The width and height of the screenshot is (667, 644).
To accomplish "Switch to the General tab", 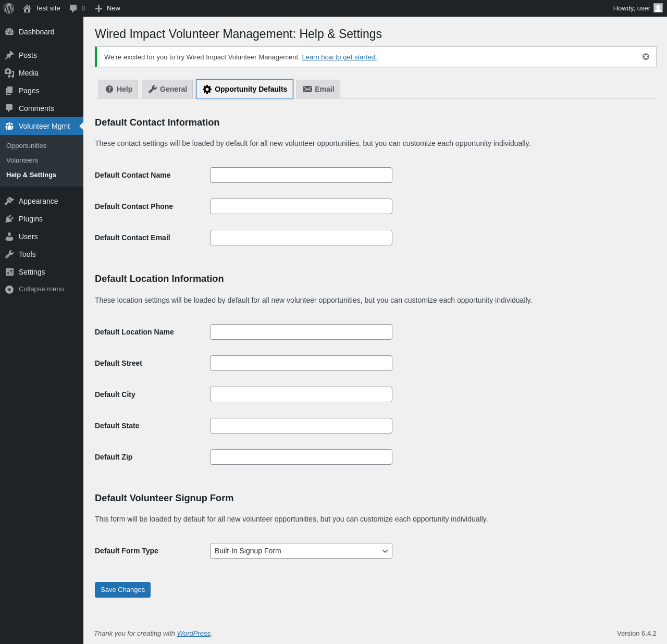I will click(x=167, y=89).
